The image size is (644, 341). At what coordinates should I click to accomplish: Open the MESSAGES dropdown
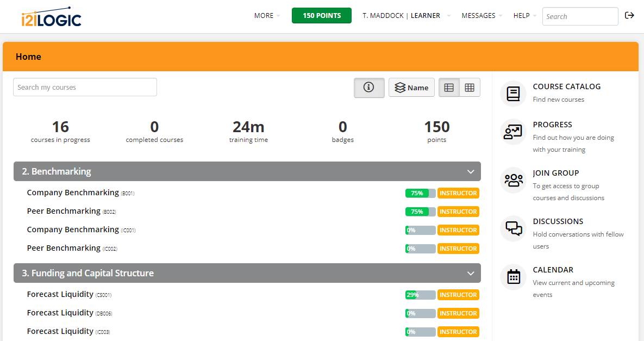(482, 16)
